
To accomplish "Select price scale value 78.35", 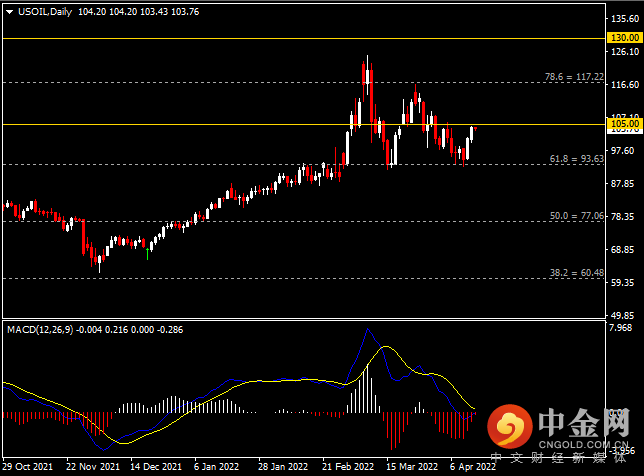I will pyautogui.click(x=625, y=216).
